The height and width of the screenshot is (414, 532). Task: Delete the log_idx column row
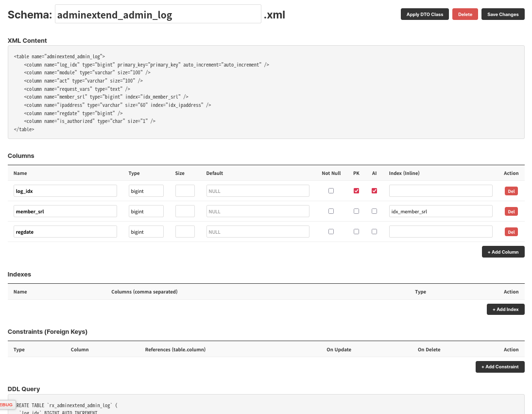click(x=511, y=191)
